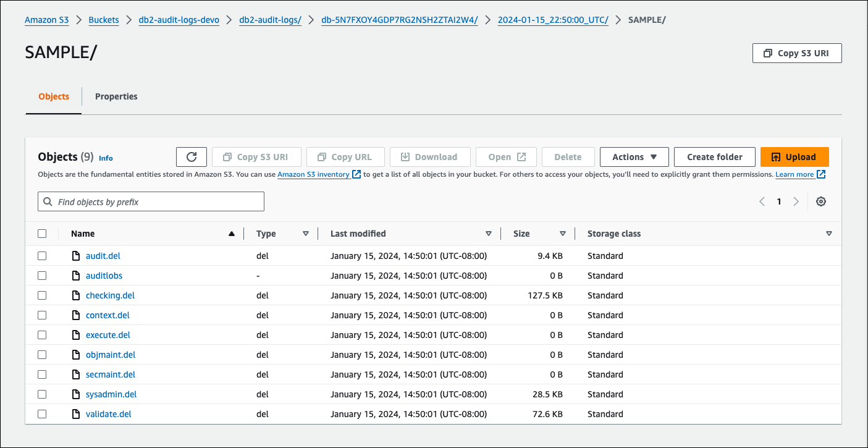Open the Type column filter dropdown
Screen dimensions: 868x448
pyautogui.click(x=306, y=233)
